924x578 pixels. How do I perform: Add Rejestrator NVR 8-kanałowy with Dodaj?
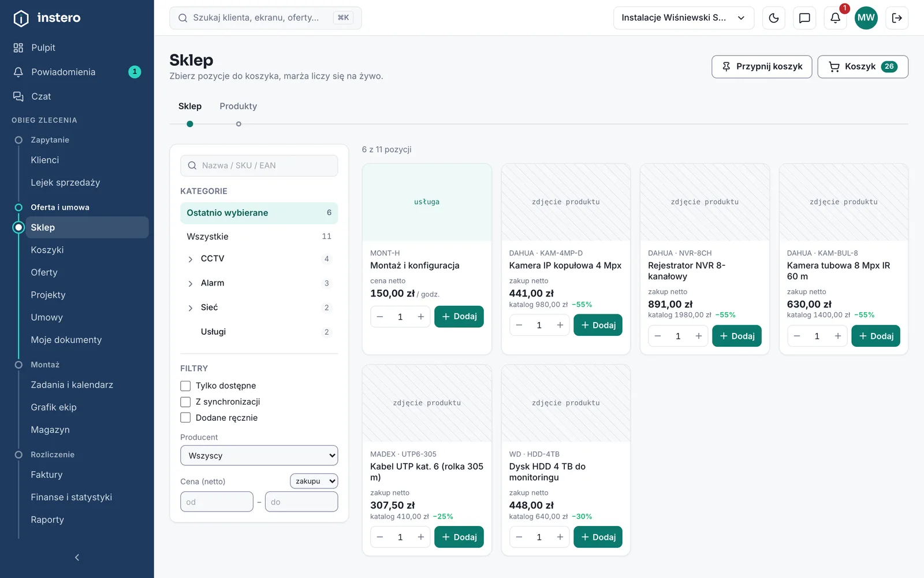pos(737,336)
